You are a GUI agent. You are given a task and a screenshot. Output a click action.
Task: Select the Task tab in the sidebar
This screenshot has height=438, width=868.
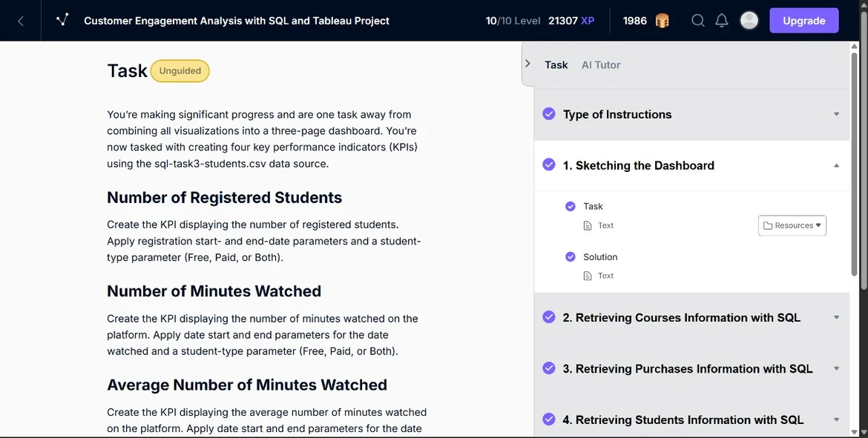pyautogui.click(x=556, y=65)
